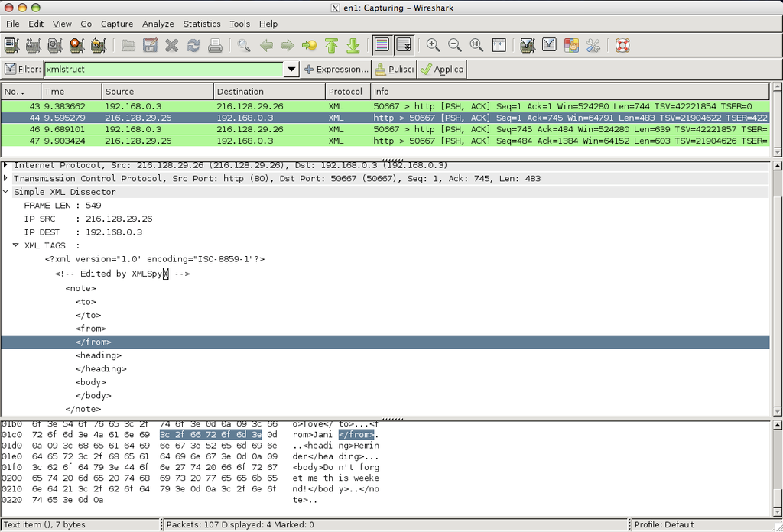The image size is (783, 532).
Task: Open help lifebuoy icon
Action: pos(622,45)
